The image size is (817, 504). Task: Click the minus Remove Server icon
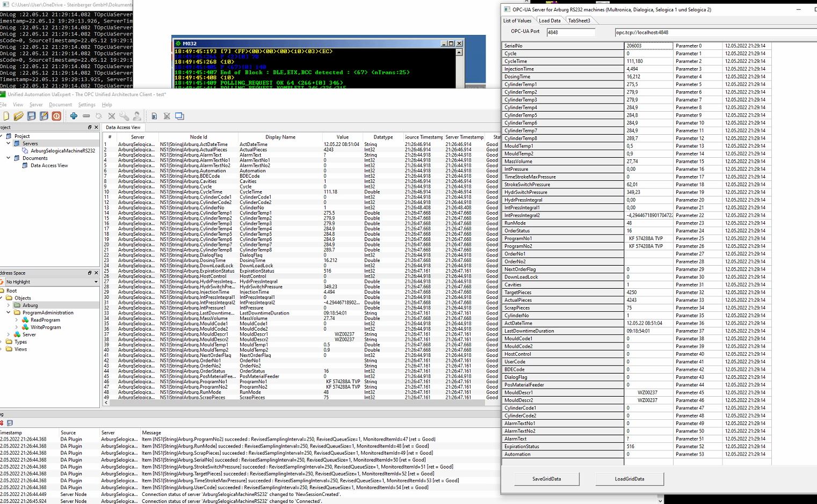(x=86, y=116)
